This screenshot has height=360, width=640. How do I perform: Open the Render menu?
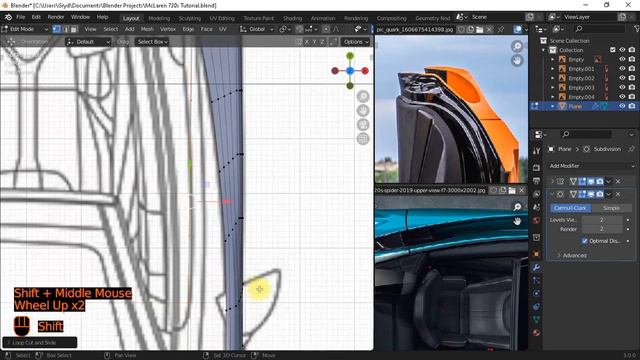coord(56,17)
